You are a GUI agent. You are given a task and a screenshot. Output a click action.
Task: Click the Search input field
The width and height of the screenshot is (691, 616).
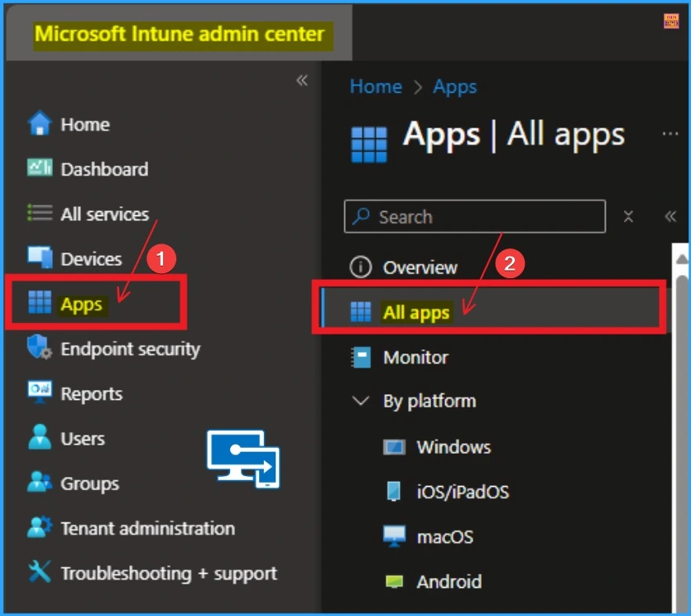(x=475, y=216)
